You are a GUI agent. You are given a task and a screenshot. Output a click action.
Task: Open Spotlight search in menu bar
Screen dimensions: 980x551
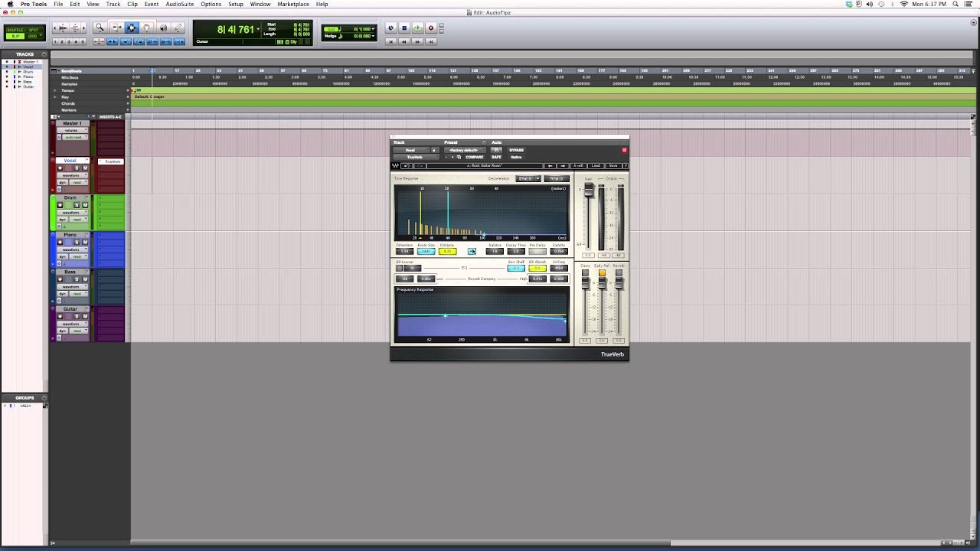[956, 4]
